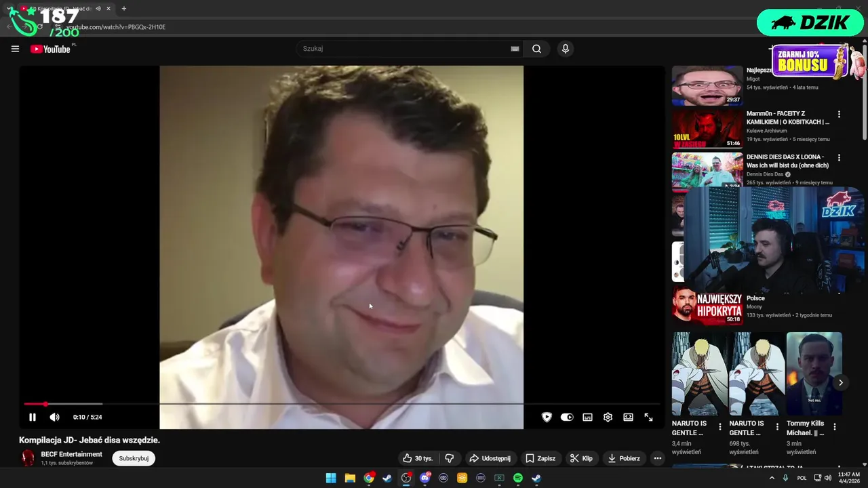Screen dimensions: 868x488
Task: Open the Tommy Kills Michael short
Action: pos(814,373)
